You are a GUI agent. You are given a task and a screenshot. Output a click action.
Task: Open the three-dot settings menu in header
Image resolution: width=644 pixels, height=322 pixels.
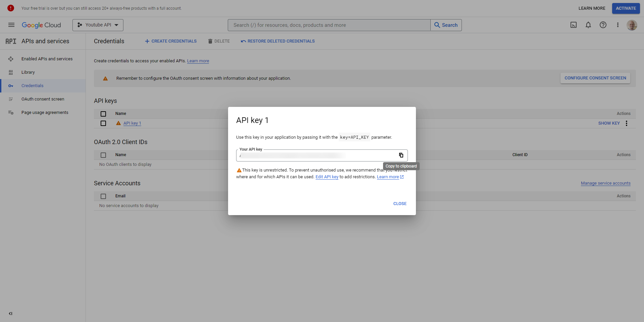(x=618, y=25)
